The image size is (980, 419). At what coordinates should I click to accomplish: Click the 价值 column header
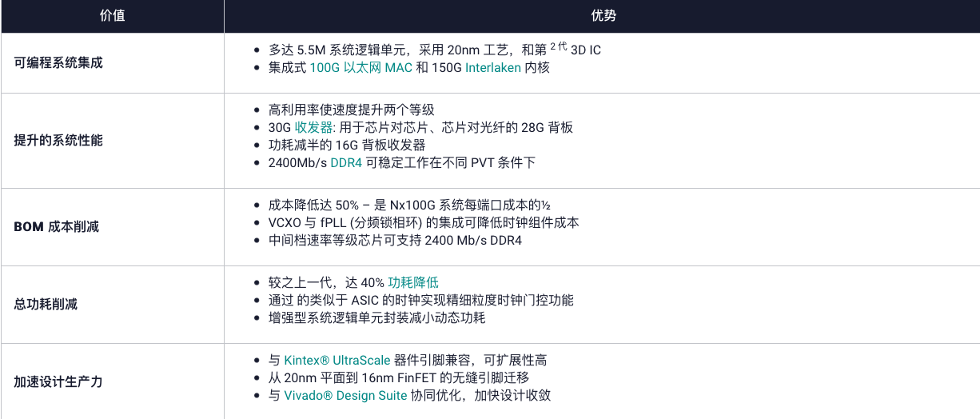(x=112, y=16)
